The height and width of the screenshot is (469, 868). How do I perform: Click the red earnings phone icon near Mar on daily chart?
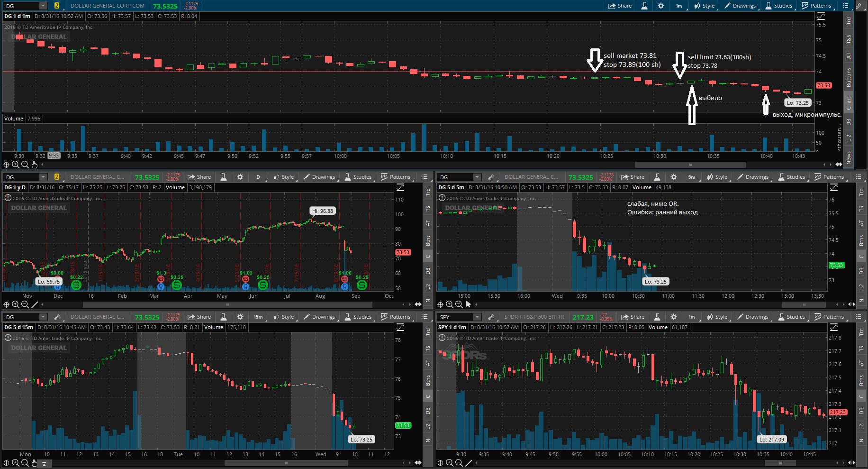tap(161, 279)
